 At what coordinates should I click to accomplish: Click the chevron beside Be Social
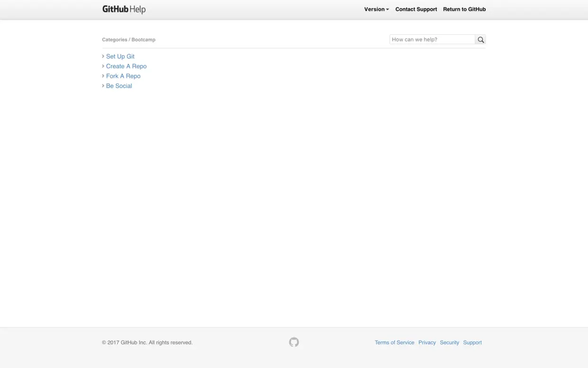[x=103, y=86]
